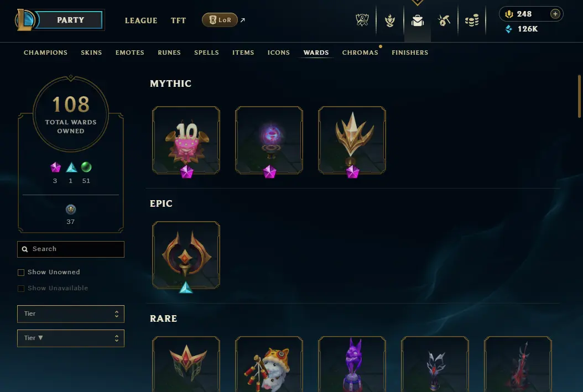Open the Collection backpack icon
The height and width of the screenshot is (392, 583).
coord(418,20)
